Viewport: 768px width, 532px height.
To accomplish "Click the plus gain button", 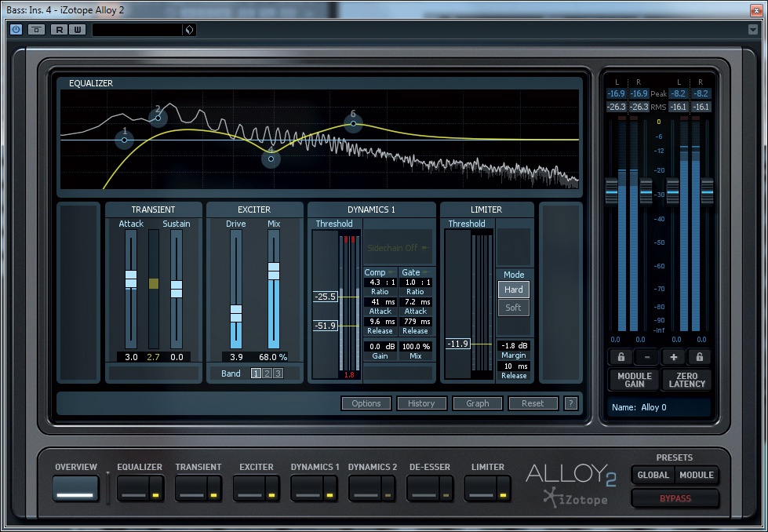I will tap(673, 357).
